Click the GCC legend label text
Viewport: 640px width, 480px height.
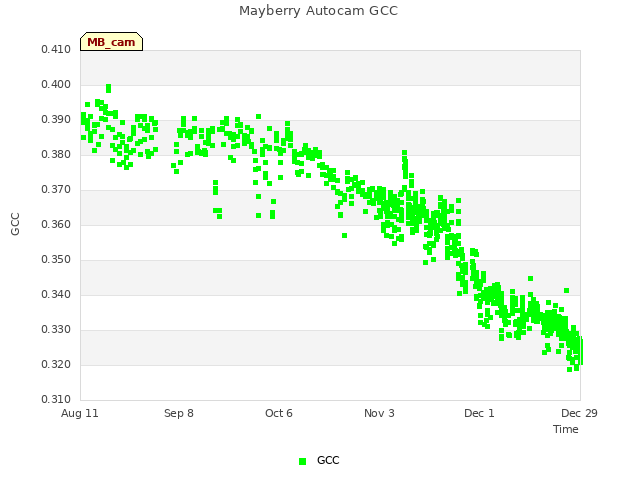328,460
